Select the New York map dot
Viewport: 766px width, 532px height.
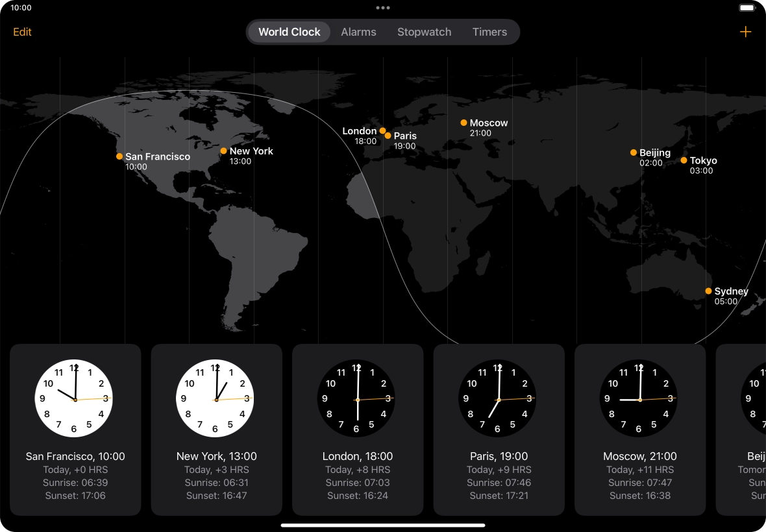(x=223, y=151)
